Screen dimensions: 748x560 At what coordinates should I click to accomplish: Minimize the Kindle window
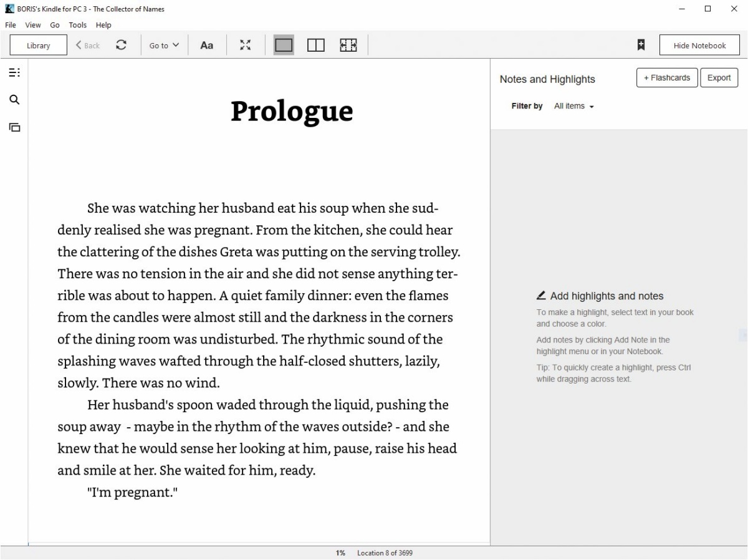pos(682,9)
